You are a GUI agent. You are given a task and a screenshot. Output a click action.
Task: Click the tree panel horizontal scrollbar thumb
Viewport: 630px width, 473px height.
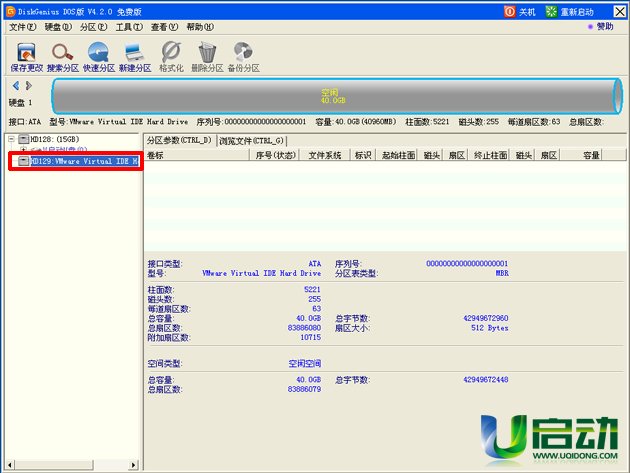[54, 465]
